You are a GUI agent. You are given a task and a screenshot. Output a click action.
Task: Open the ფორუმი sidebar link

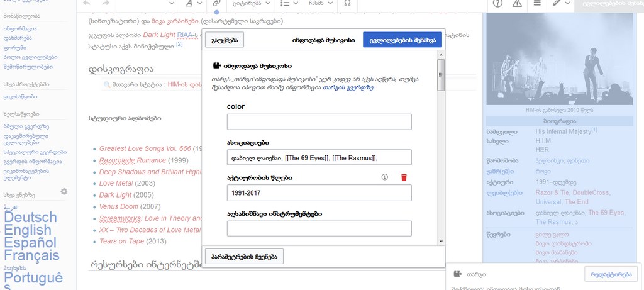tap(15, 48)
